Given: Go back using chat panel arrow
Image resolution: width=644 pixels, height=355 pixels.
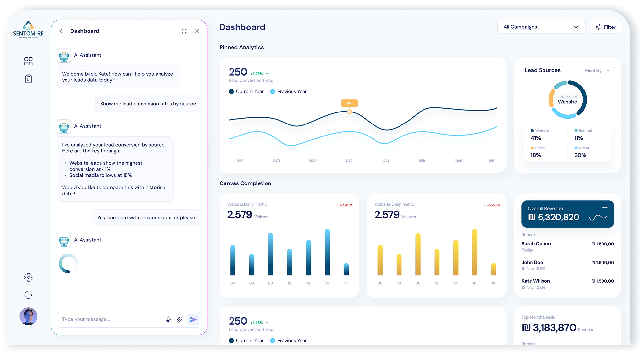Looking at the screenshot, I should pyautogui.click(x=61, y=31).
